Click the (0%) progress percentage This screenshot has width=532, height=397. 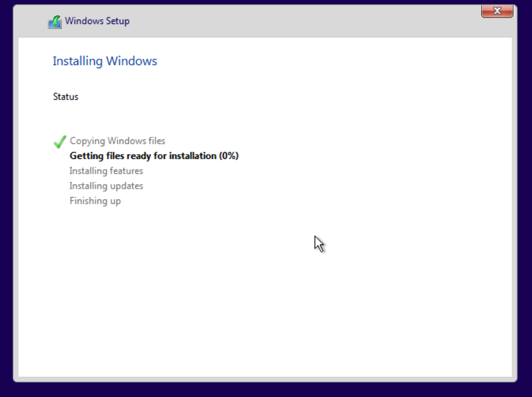coord(229,156)
